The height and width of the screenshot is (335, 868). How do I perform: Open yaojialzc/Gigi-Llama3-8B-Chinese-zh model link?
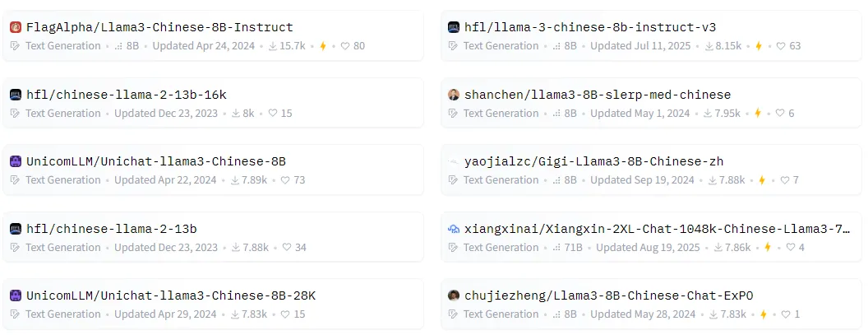pyautogui.click(x=593, y=161)
